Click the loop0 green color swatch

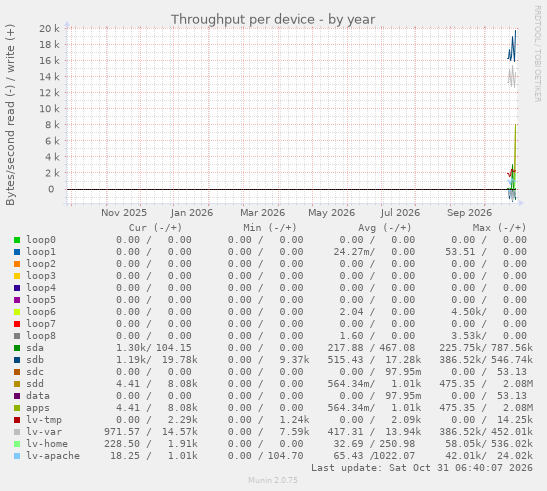17,240
